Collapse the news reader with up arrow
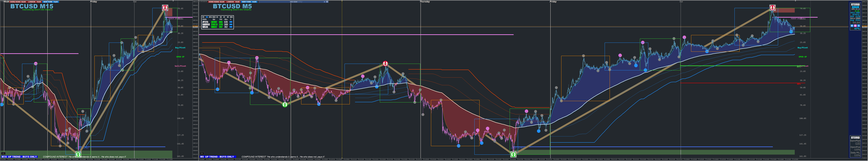 [x=325, y=2]
